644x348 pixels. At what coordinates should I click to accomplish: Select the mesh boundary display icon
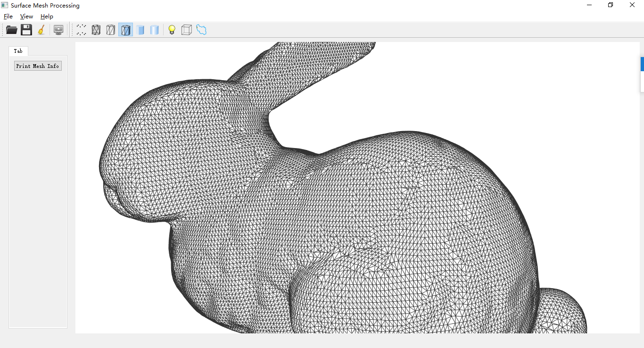click(x=201, y=29)
